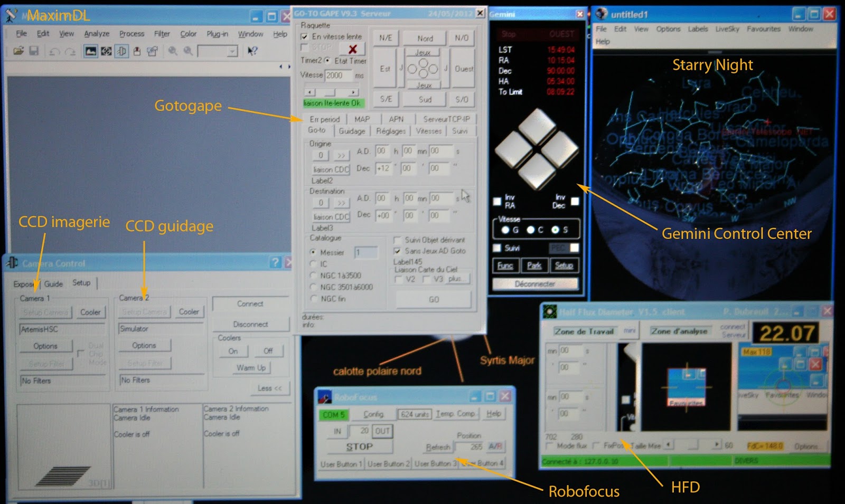
Task: Click the STOP button in RoboFocus
Action: tap(359, 447)
